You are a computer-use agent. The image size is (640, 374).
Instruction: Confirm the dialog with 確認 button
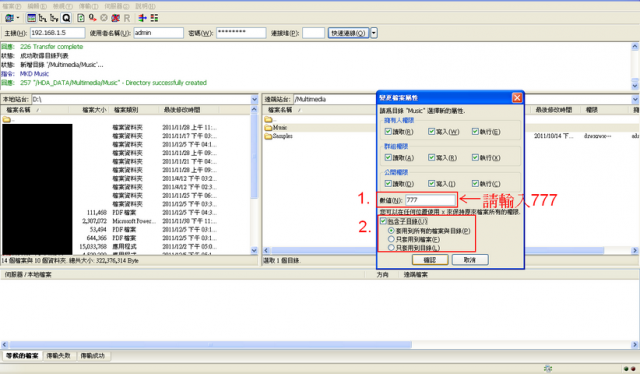click(x=430, y=260)
